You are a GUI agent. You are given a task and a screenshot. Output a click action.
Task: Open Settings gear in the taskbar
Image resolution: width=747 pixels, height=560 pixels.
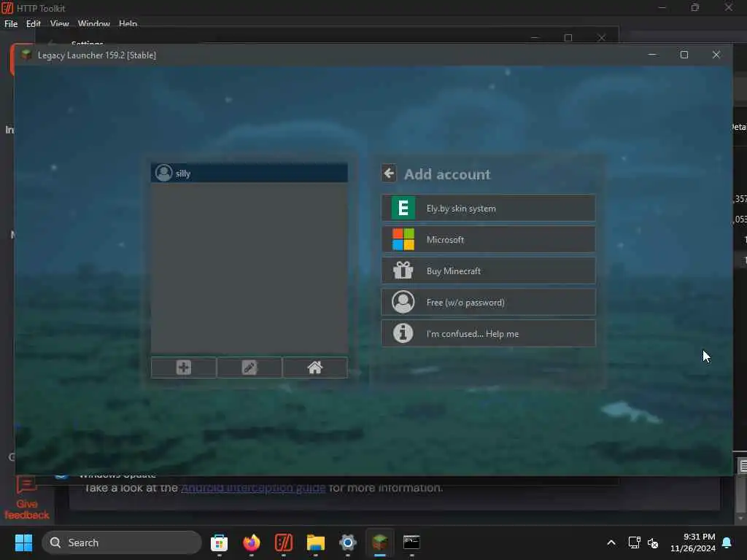pos(348,542)
